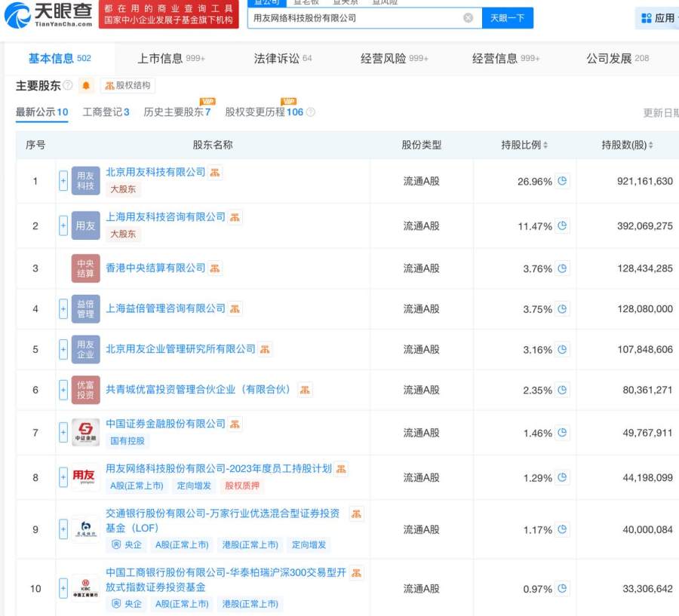Open 上海益倍管理咨询有限公司 link
679x616 pixels.
click(x=165, y=308)
